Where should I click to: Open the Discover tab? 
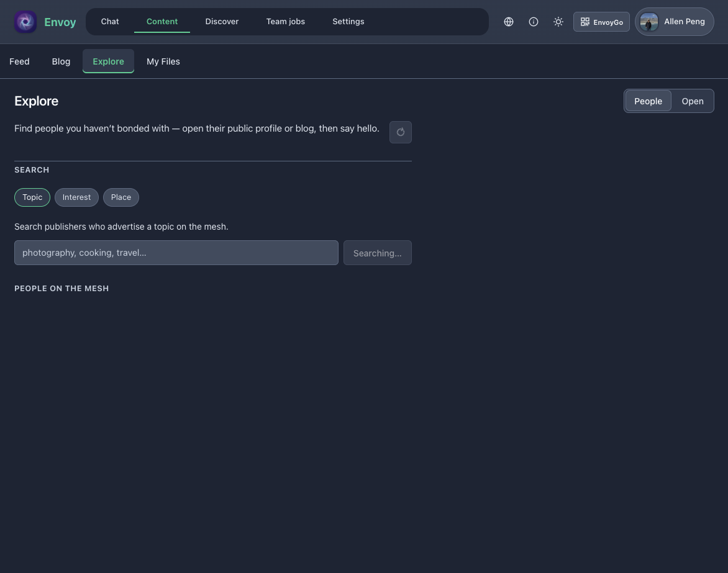tap(222, 21)
